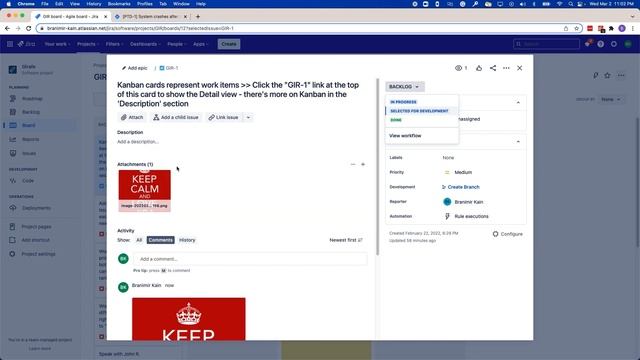Open Projects menu in navbar
640x360 pixels.
click(x=88, y=44)
